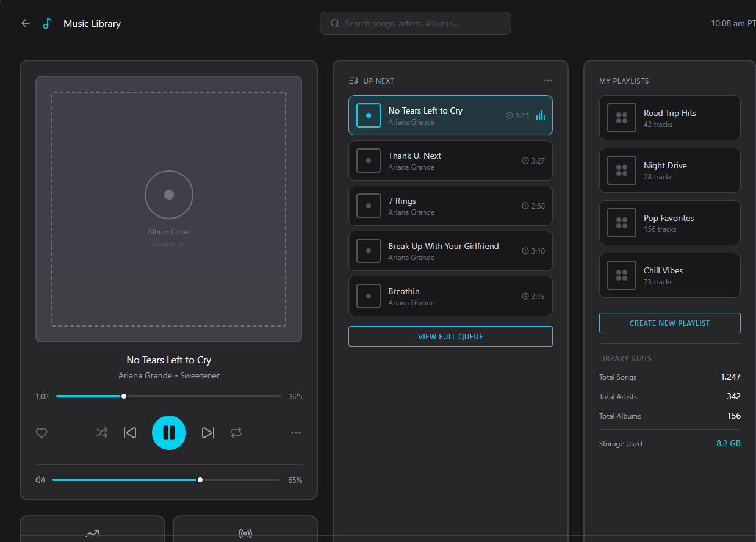Viewport: 756px width, 542px height.
Task: Click the volume speaker icon to mute
Action: (40, 480)
